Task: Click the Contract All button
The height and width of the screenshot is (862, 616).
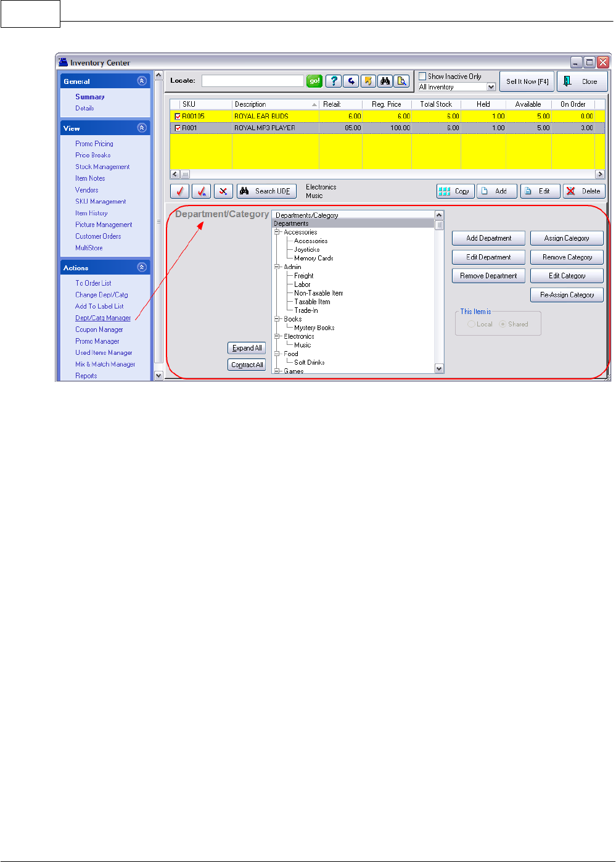Action: click(247, 365)
